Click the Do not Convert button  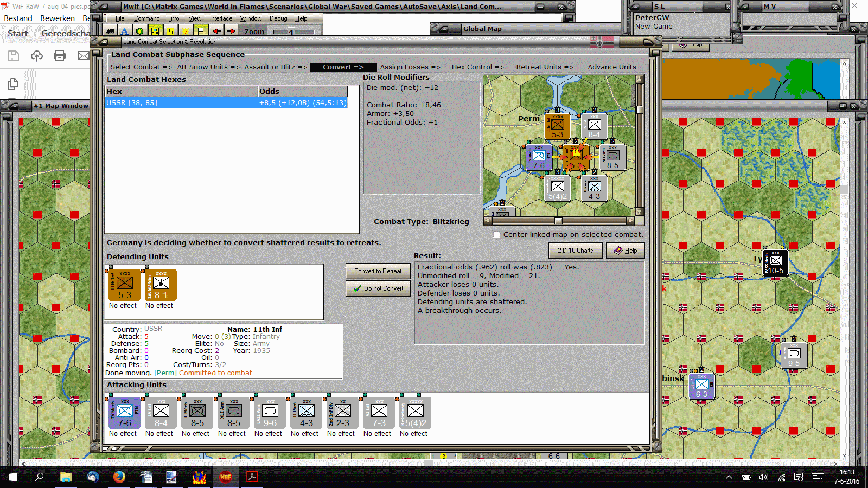(x=378, y=288)
